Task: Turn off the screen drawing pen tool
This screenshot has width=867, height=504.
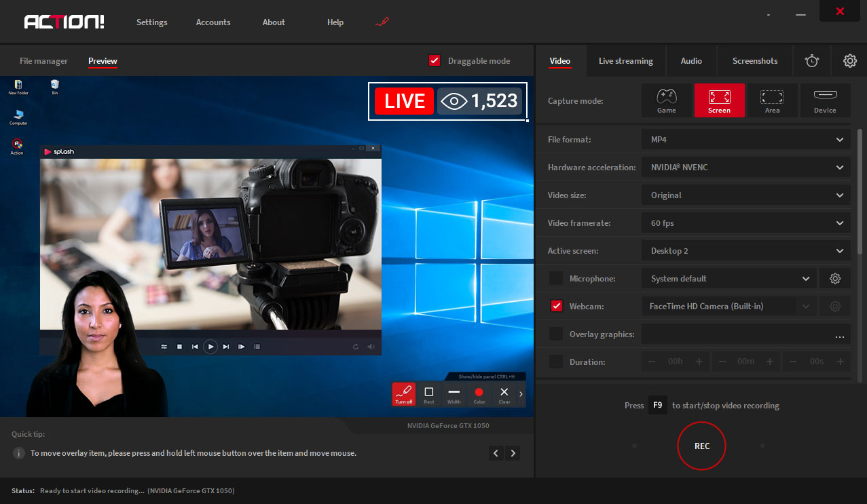Action: [403, 393]
